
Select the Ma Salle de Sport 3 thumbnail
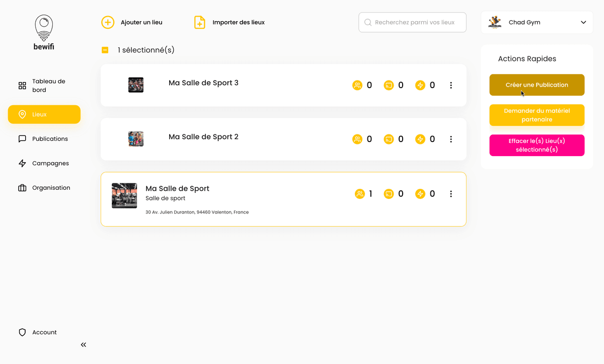pyautogui.click(x=136, y=85)
